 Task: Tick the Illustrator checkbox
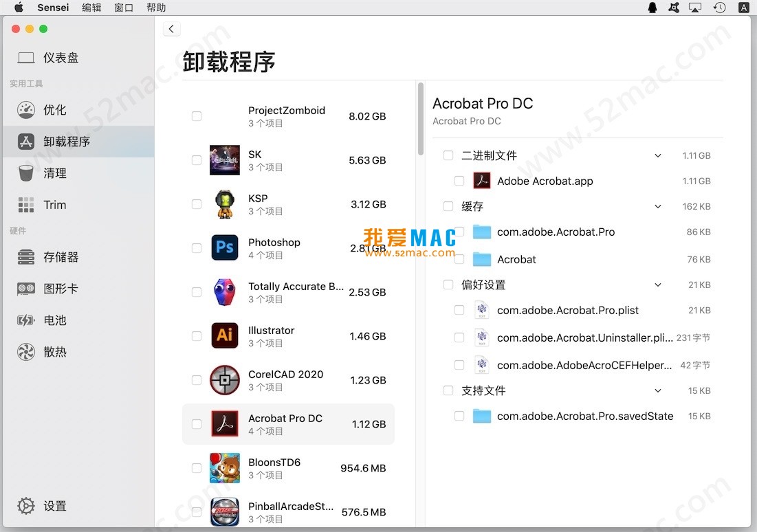tap(197, 336)
